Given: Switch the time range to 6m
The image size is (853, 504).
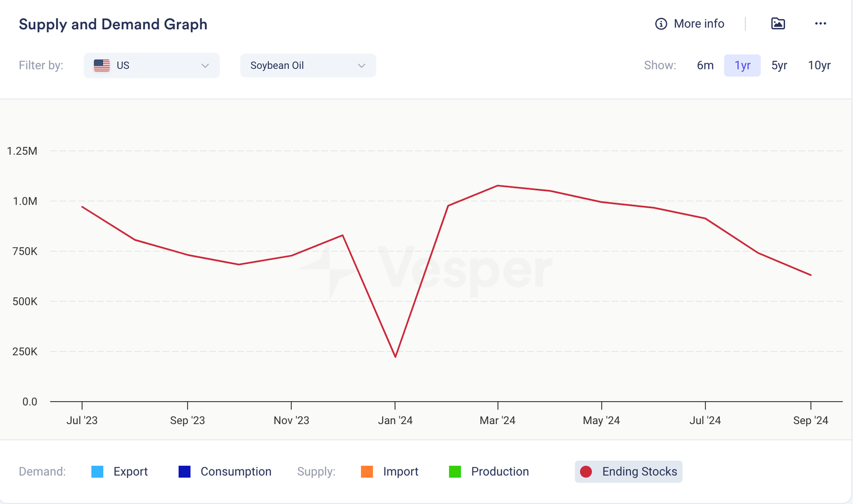Looking at the screenshot, I should [x=705, y=66].
